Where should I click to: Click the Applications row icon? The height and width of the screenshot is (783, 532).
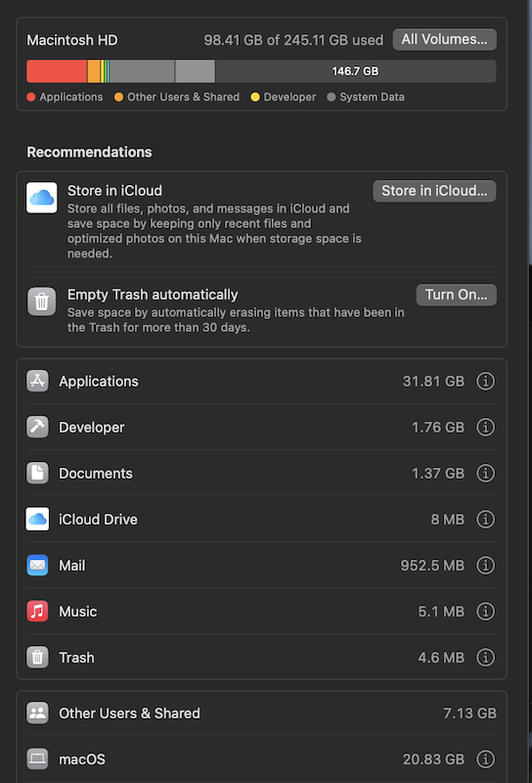(x=37, y=381)
